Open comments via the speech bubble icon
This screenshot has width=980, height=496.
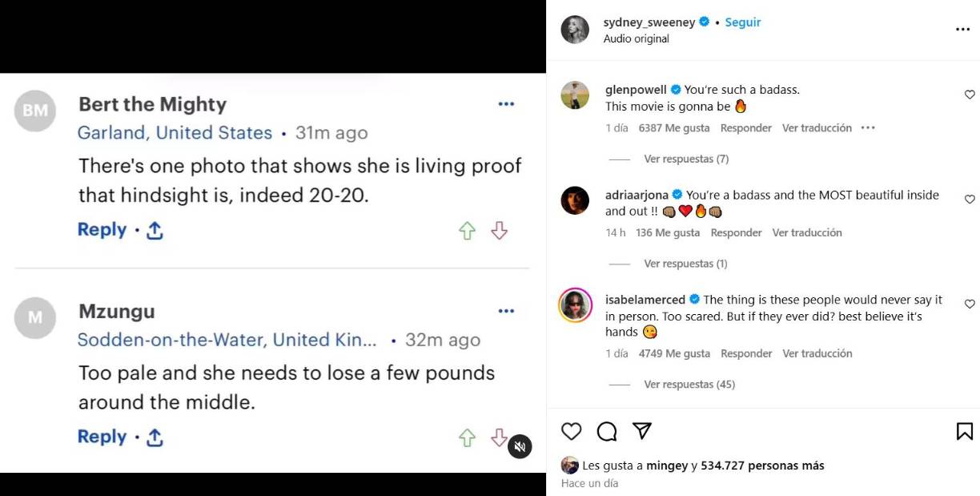[x=606, y=431]
